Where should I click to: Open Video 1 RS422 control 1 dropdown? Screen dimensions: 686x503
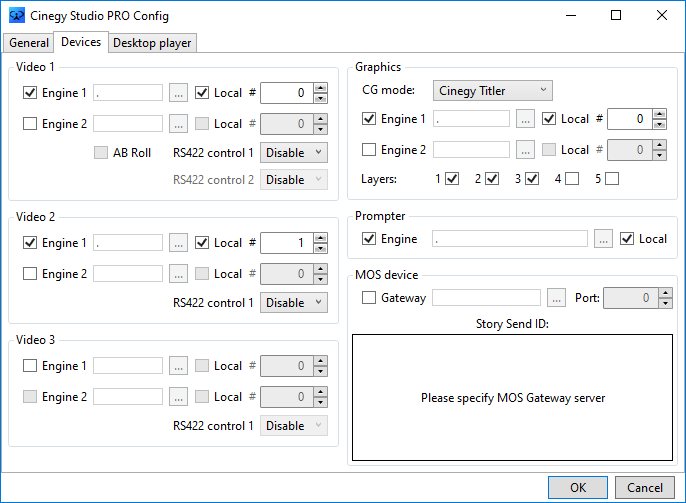[x=294, y=153]
